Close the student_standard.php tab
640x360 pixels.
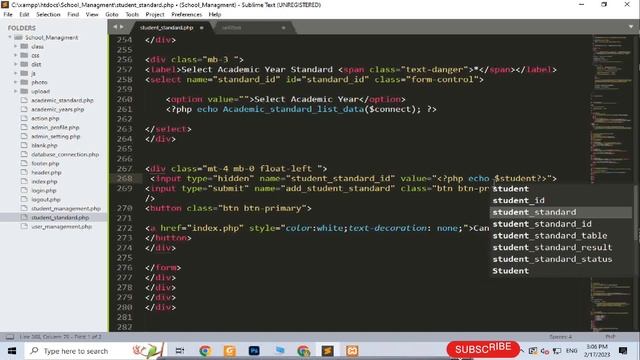click(x=202, y=28)
